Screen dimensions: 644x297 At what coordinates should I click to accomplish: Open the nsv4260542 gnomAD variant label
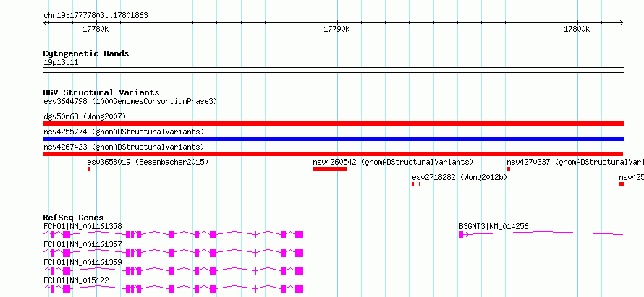[x=393, y=162]
